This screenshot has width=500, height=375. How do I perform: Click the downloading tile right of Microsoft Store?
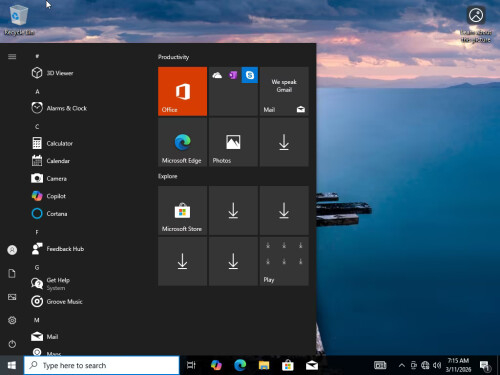[233, 210]
